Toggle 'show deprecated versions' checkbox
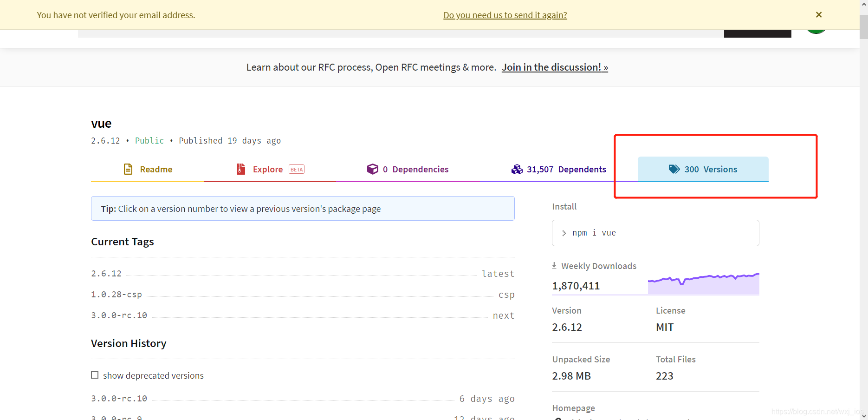The image size is (868, 420). click(95, 375)
